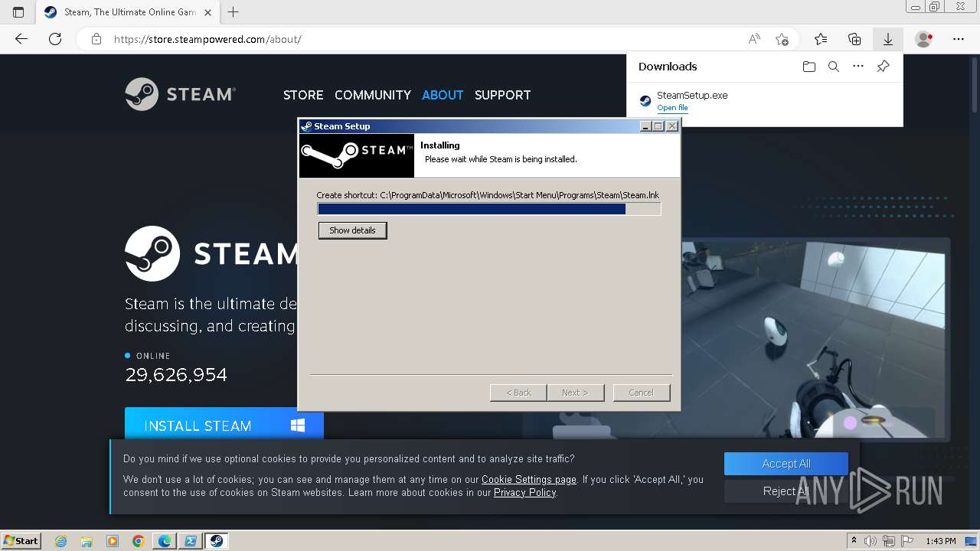Open Internet Explorer from taskbar

coord(60,541)
